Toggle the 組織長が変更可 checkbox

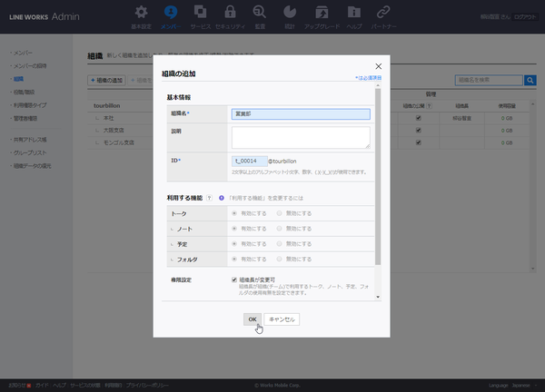click(x=234, y=279)
